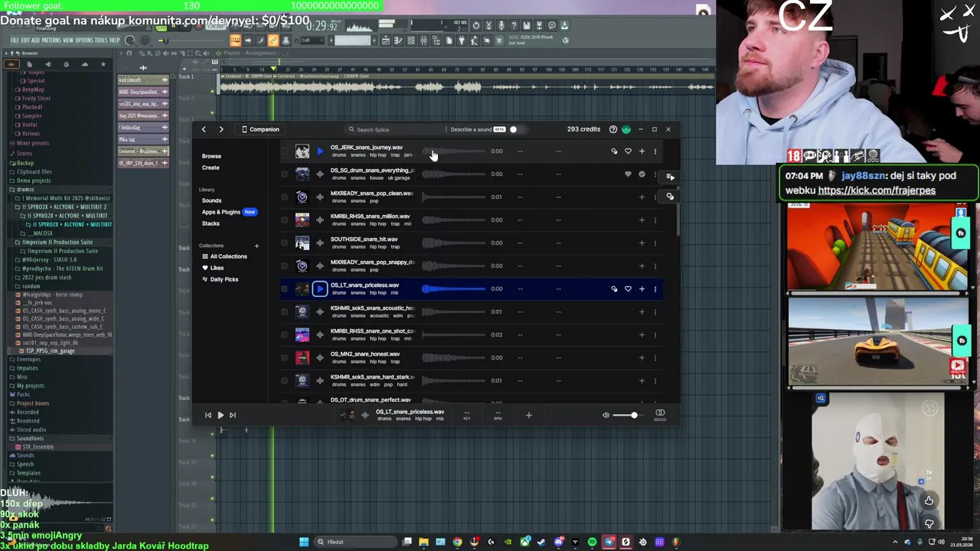980x551 pixels.
Task: Add OS_JERK_snare_journey.wav to library
Action: click(642, 151)
